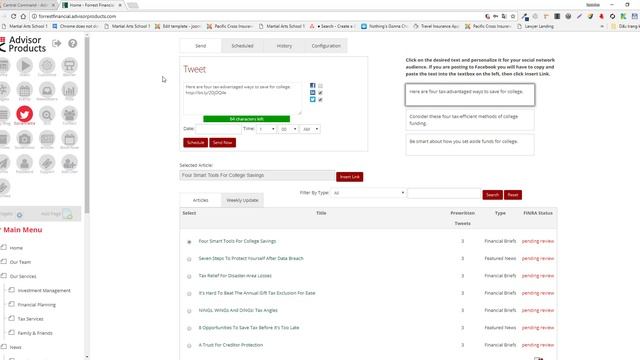
Task: Click the browser home icon
Action: (23, 16)
